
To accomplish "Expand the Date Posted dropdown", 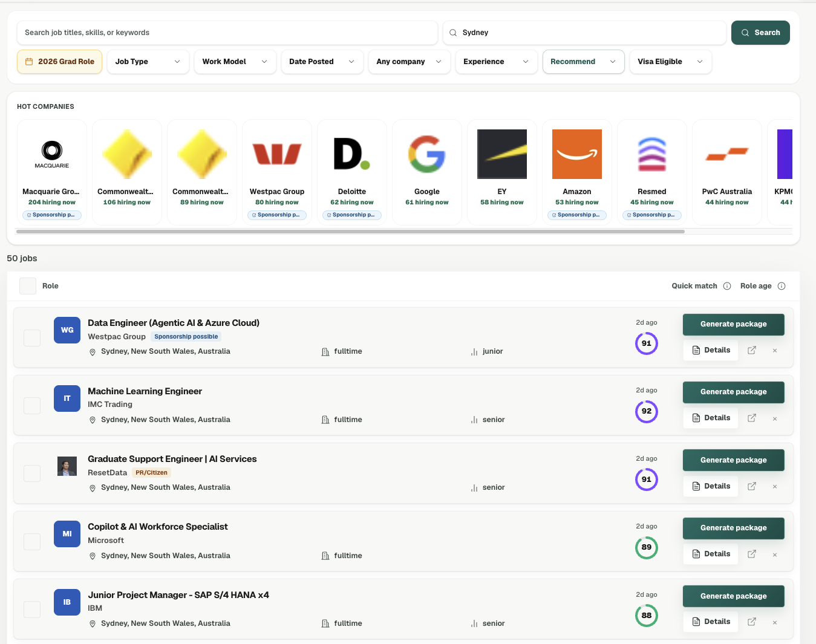I will point(322,62).
